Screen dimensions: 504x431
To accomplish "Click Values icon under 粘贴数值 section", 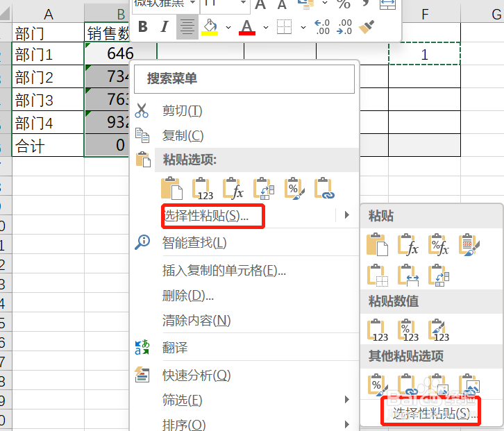I will click(378, 330).
